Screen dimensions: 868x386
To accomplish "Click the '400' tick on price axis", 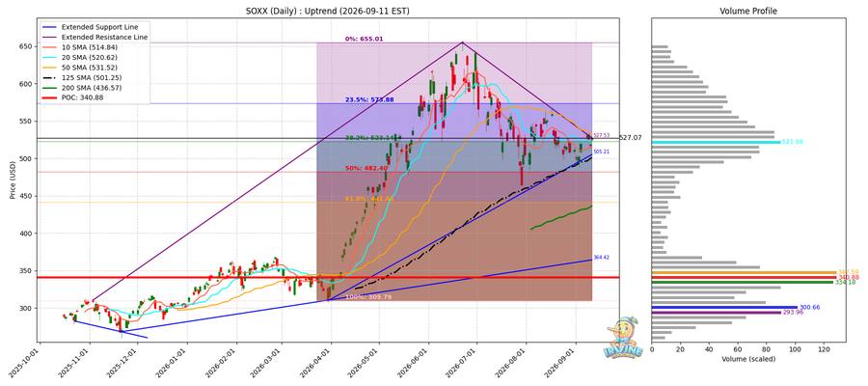I will [x=27, y=234].
